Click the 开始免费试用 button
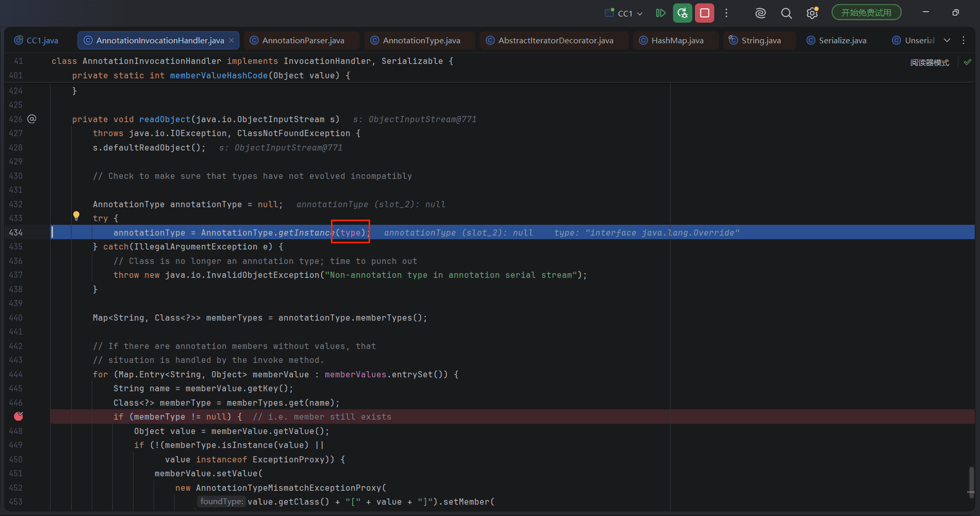The image size is (980, 516). 866,12
